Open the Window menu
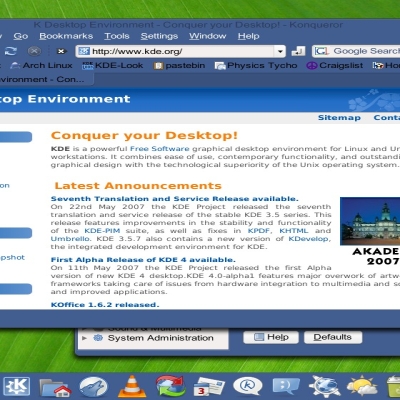Viewport: 400px width, 400px height. click(x=208, y=36)
